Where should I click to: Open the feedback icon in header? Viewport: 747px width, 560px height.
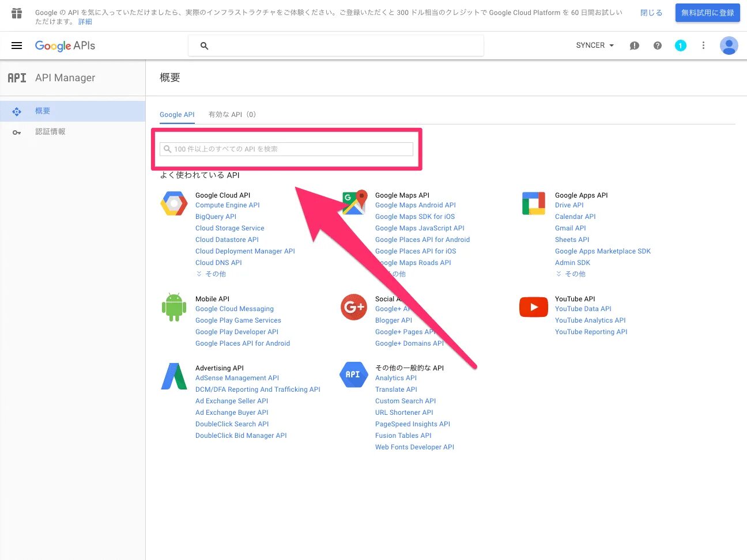pyautogui.click(x=635, y=46)
